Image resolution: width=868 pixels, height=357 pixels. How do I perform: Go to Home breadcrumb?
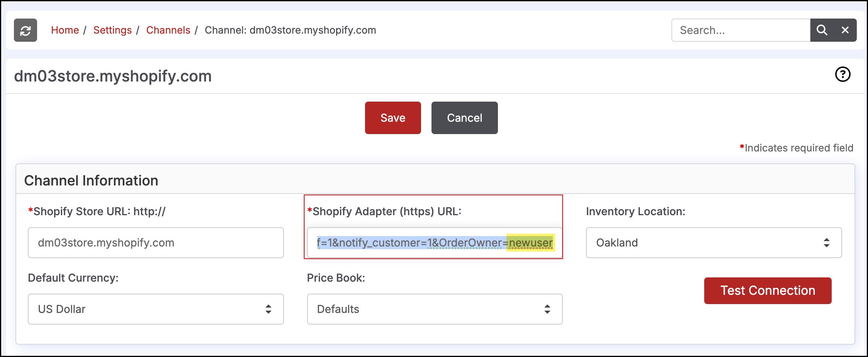[65, 30]
